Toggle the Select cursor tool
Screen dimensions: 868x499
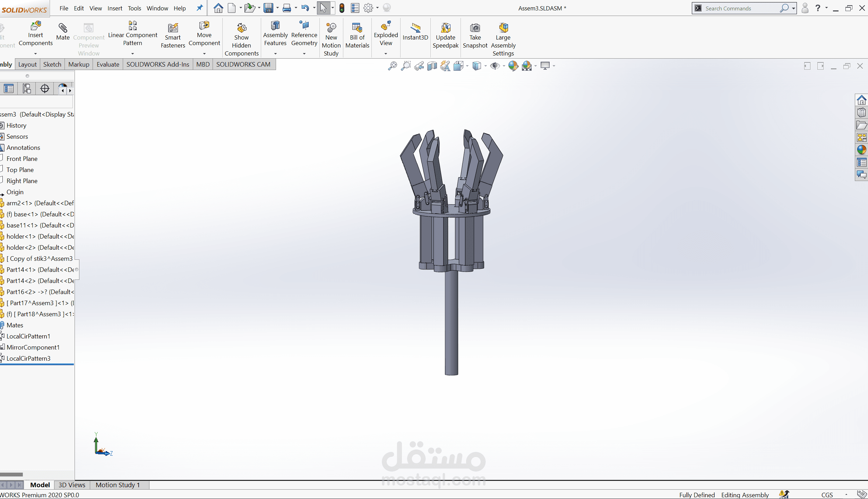tap(323, 8)
